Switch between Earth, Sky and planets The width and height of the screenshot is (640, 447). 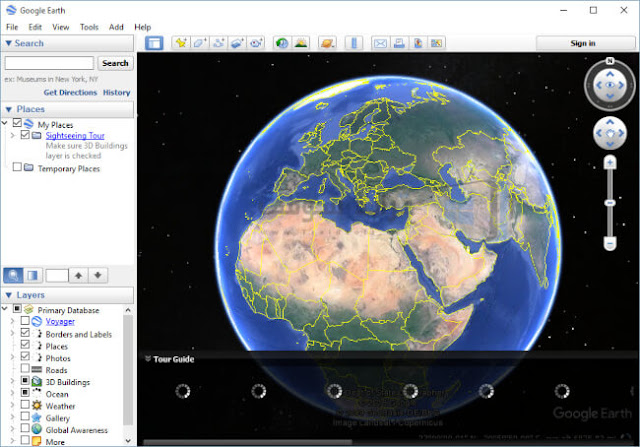(x=327, y=43)
